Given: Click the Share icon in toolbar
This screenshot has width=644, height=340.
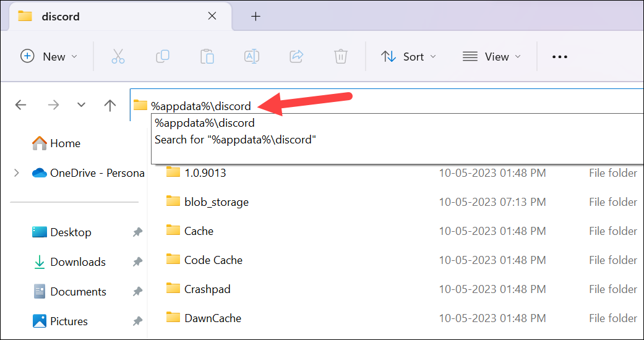Looking at the screenshot, I should [x=296, y=56].
